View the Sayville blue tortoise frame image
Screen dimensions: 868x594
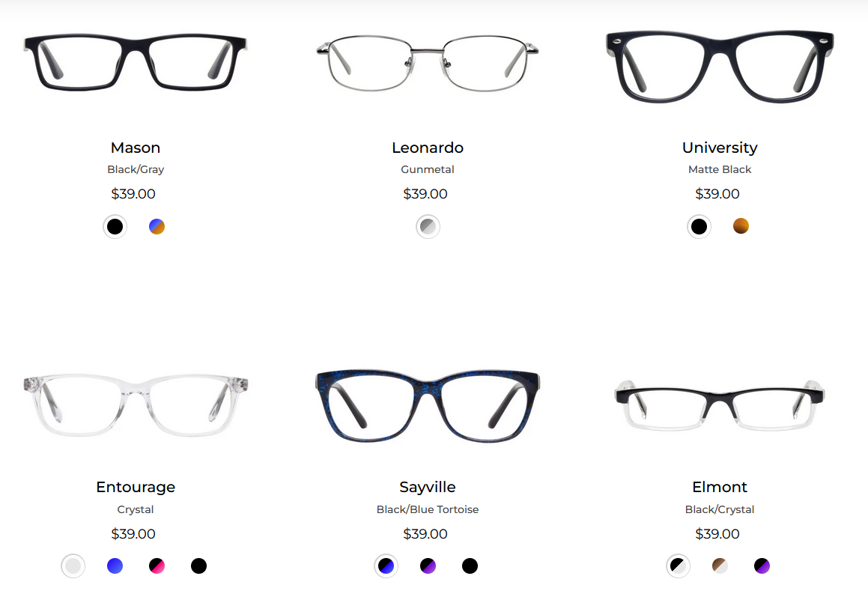[428, 406]
